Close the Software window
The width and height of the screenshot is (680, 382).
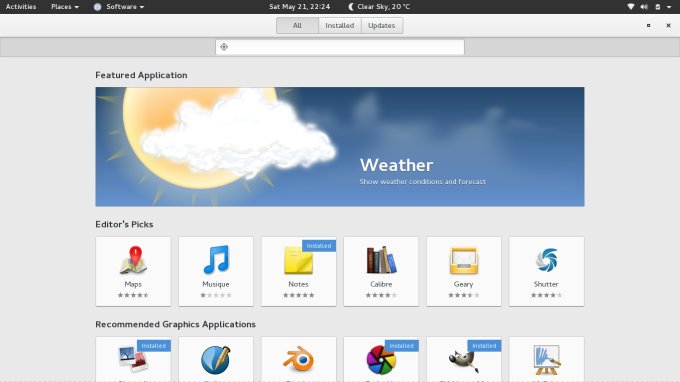click(668, 26)
